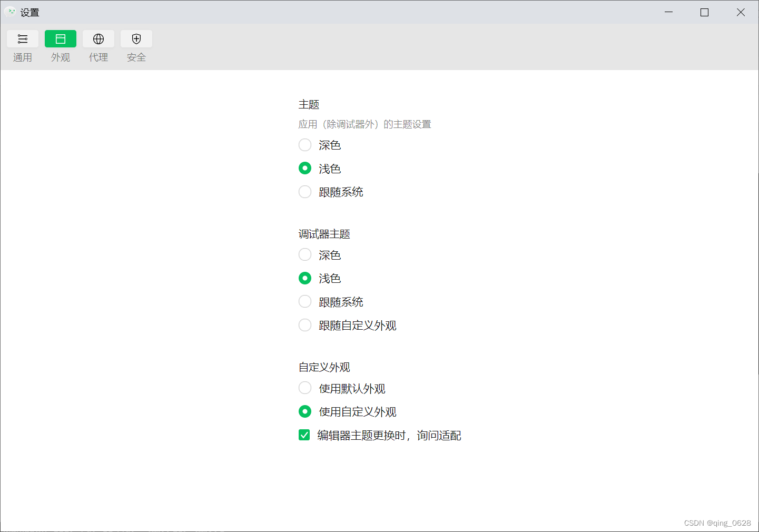This screenshot has width=759, height=532.
Task: Select 浅色 under 主题
Action: tap(305, 169)
